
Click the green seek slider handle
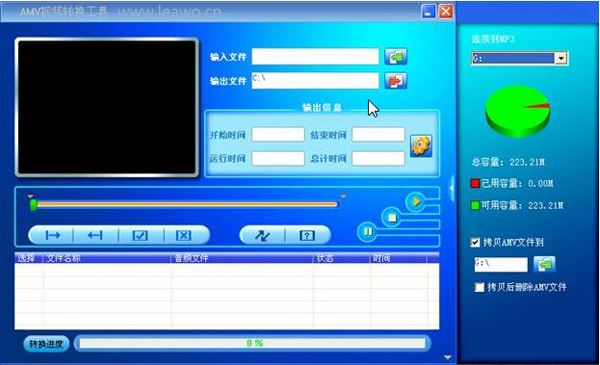point(34,205)
